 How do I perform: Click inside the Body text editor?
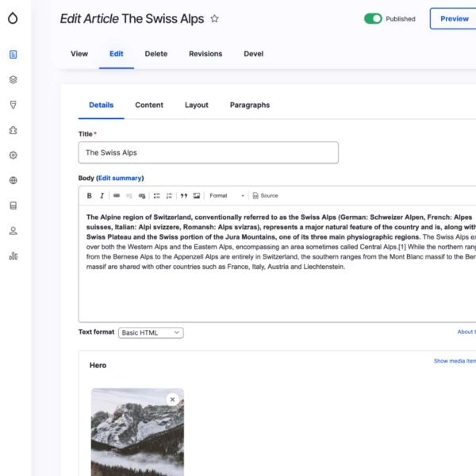tap(277, 263)
